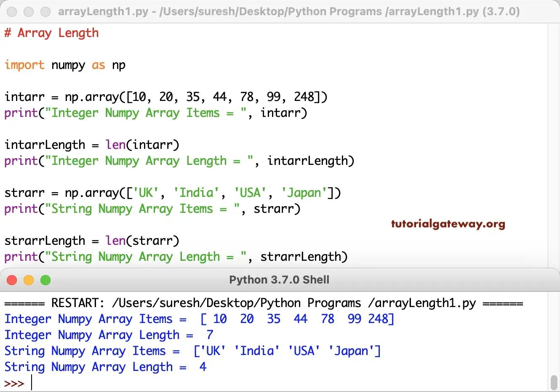Screen dimensions: 560x392
Task: Click the 'strarr = np.array' assignment line
Action: point(173,193)
